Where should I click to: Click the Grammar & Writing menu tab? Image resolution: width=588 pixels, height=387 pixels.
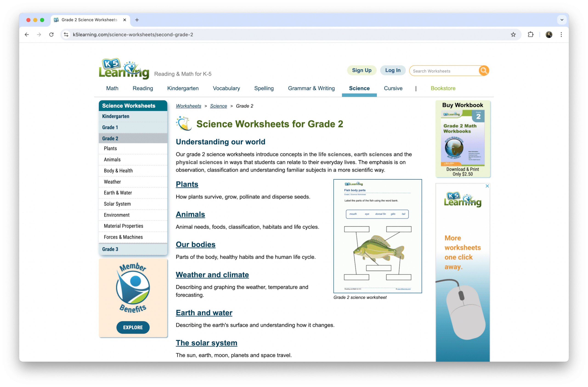311,88
